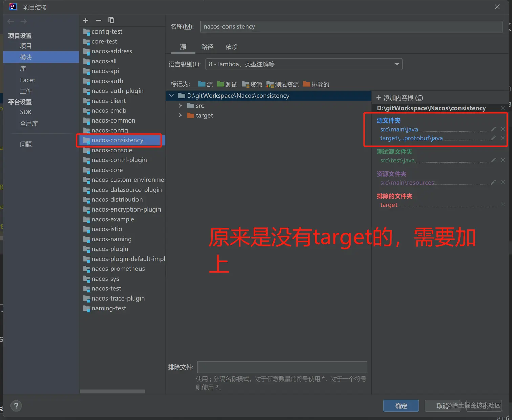Switch to the 源 (Sources) tab
Viewport: 512px width, 420px height.
point(183,47)
